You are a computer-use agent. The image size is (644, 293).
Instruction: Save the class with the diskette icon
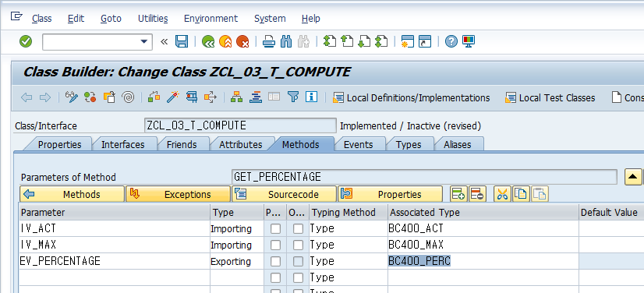tap(182, 41)
